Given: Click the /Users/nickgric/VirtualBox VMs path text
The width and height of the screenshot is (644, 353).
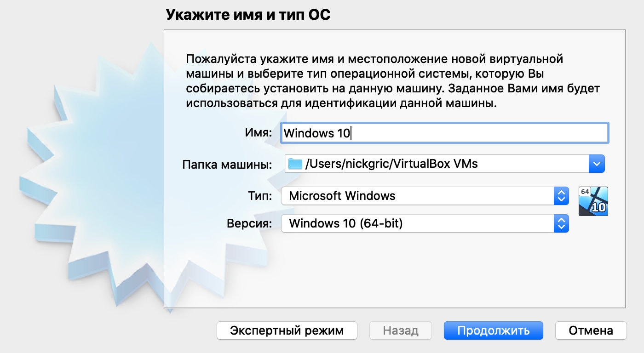Looking at the screenshot, I should pyautogui.click(x=391, y=164).
